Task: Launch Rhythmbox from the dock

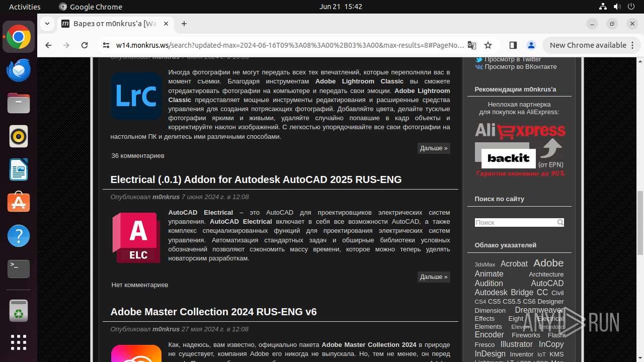Action: 19,136
